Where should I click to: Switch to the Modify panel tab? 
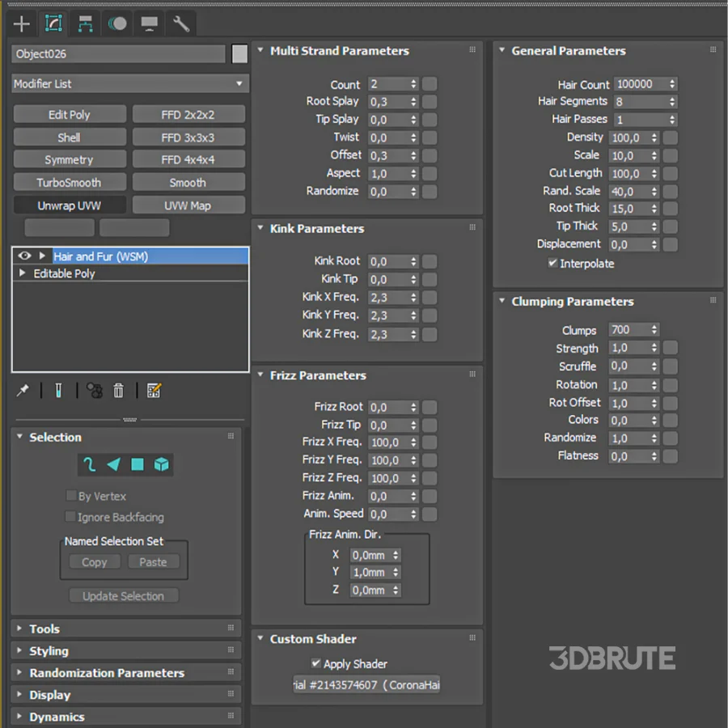[x=53, y=23]
